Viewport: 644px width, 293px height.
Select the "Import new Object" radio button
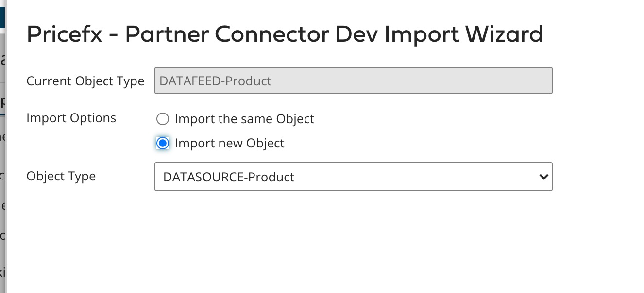point(163,143)
